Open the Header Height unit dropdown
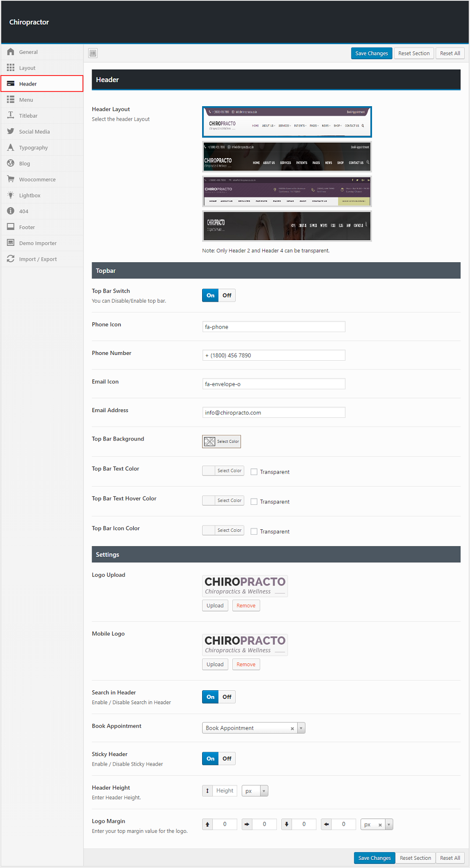The image size is (470, 868). 264,791
